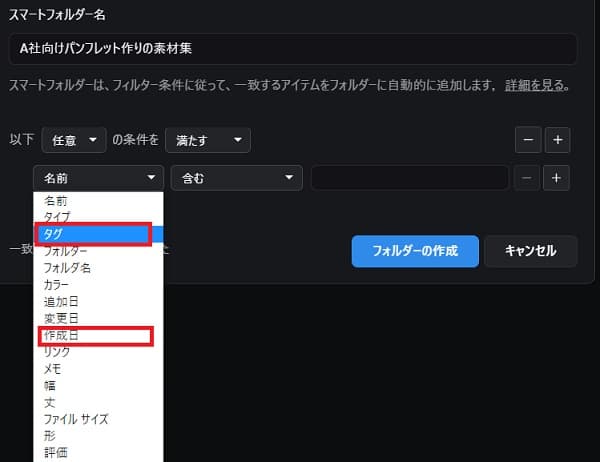Expand the 含む operator dropdown
The height and width of the screenshot is (462, 600).
click(x=236, y=178)
